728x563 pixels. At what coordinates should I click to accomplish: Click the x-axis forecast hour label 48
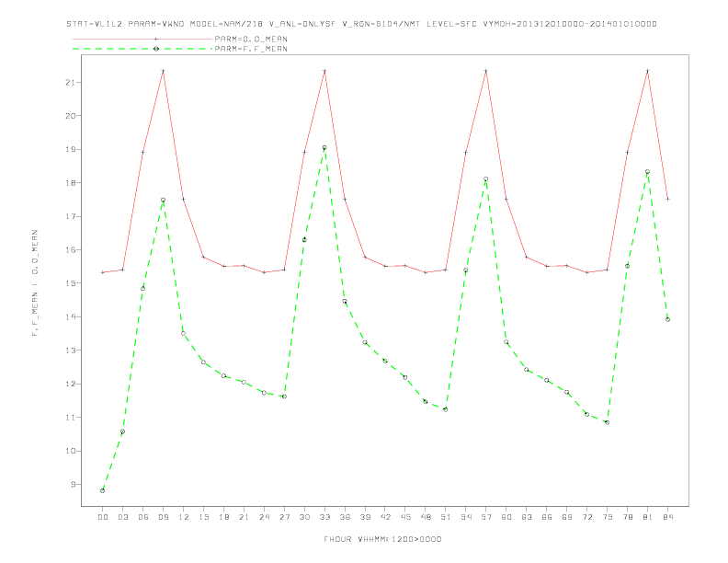point(426,517)
